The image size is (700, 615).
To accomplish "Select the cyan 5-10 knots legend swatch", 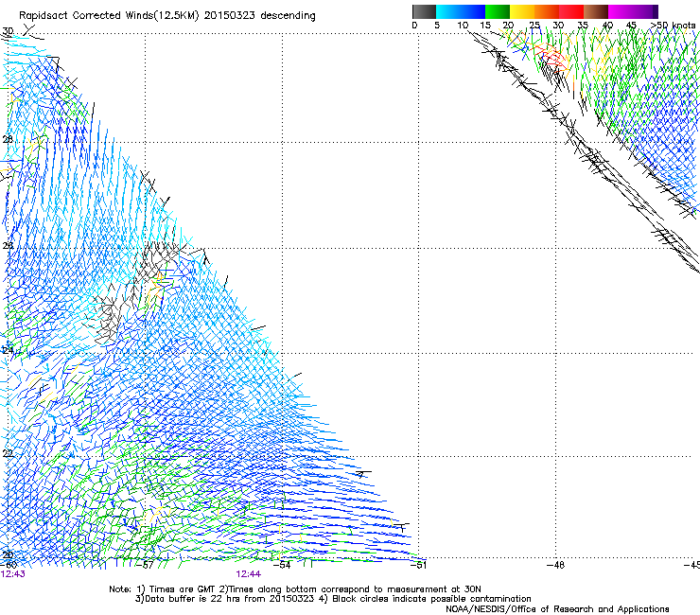I will point(448,11).
